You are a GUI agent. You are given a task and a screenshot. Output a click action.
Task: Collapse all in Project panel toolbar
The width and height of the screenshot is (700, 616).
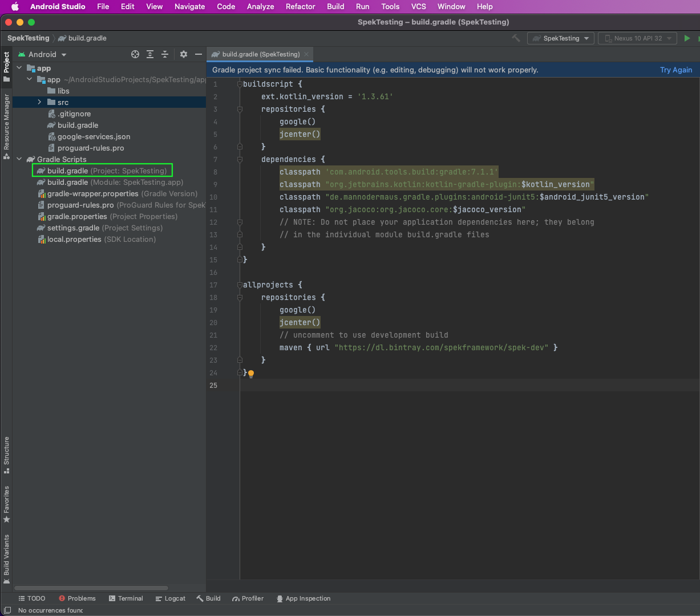(165, 54)
